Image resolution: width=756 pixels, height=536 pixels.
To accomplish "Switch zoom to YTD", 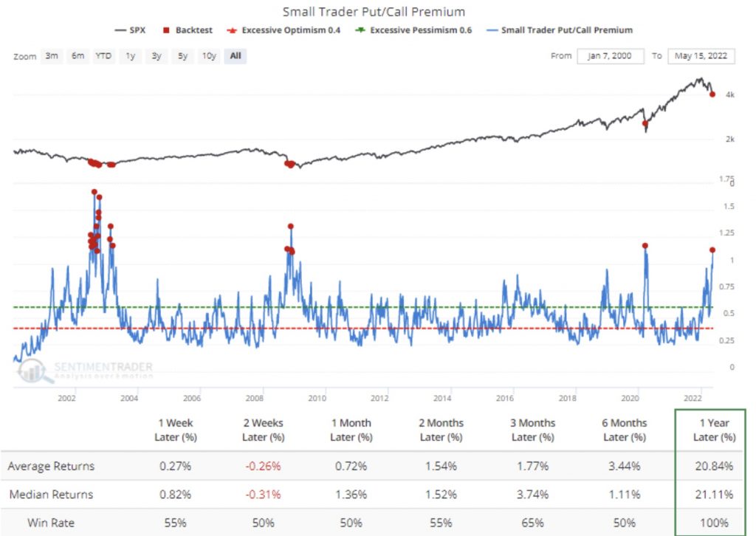I will pyautogui.click(x=104, y=56).
